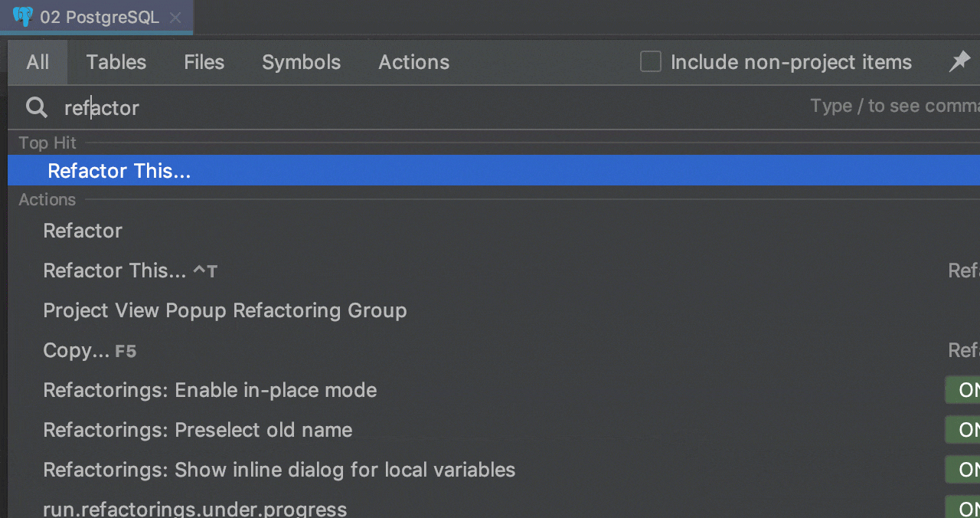Toggle Show inline dialog for local variables
This screenshot has width=980, height=518.
(963, 470)
